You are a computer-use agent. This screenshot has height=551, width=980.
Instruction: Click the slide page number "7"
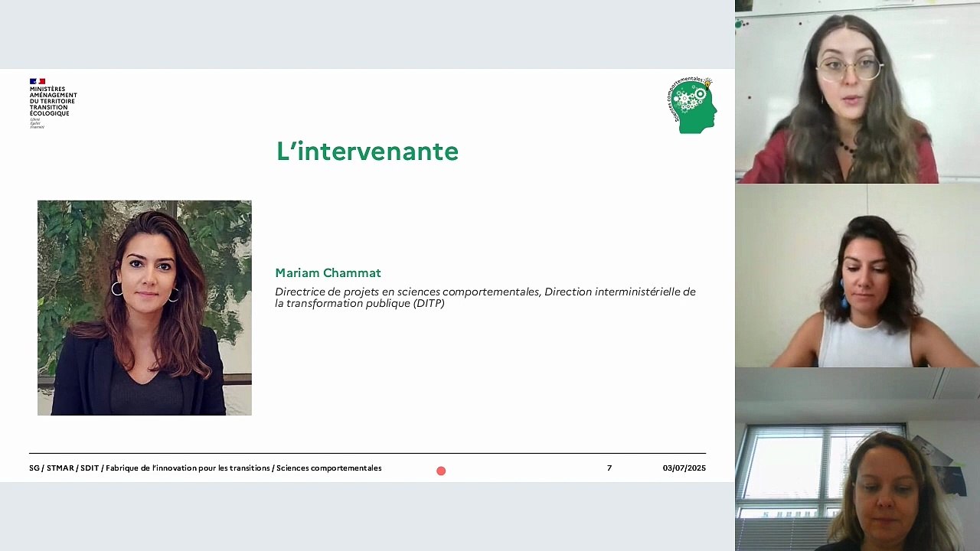pyautogui.click(x=609, y=468)
